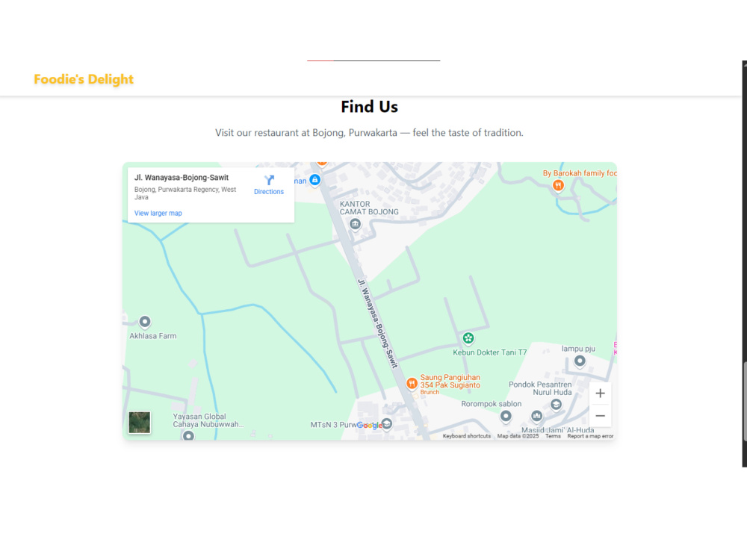Open Directions for Jl. Wanayasa-Bojong-Sawit
747x560 pixels.
[x=269, y=184]
